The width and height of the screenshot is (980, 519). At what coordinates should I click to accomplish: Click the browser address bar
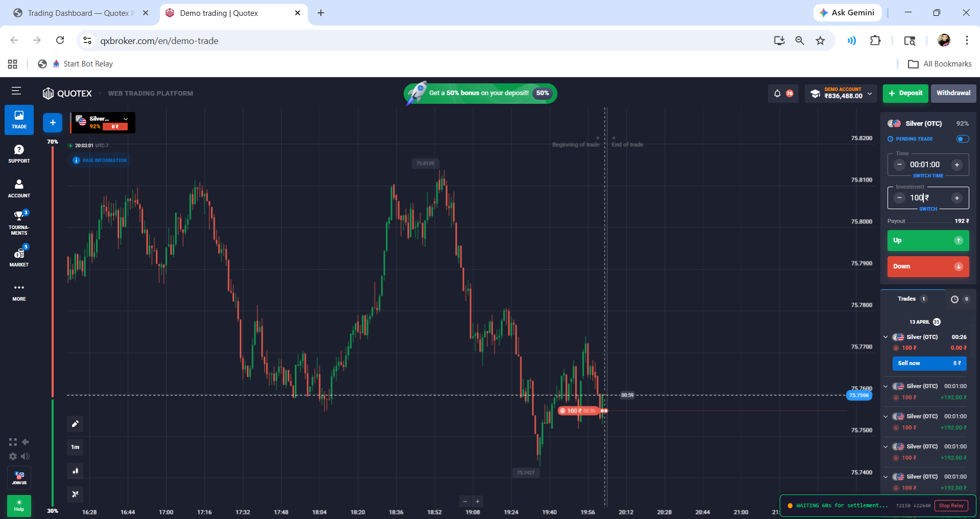click(x=429, y=40)
